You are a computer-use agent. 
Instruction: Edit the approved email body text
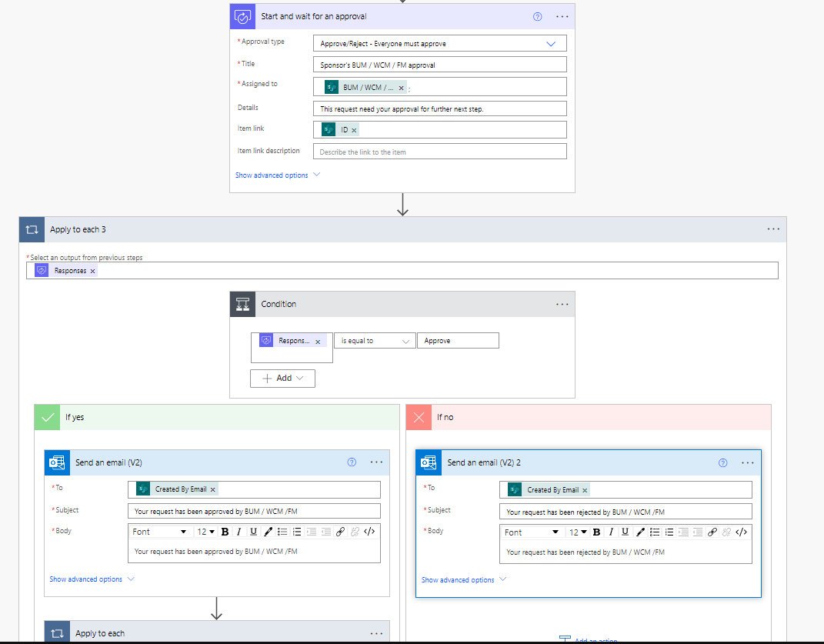(254, 552)
